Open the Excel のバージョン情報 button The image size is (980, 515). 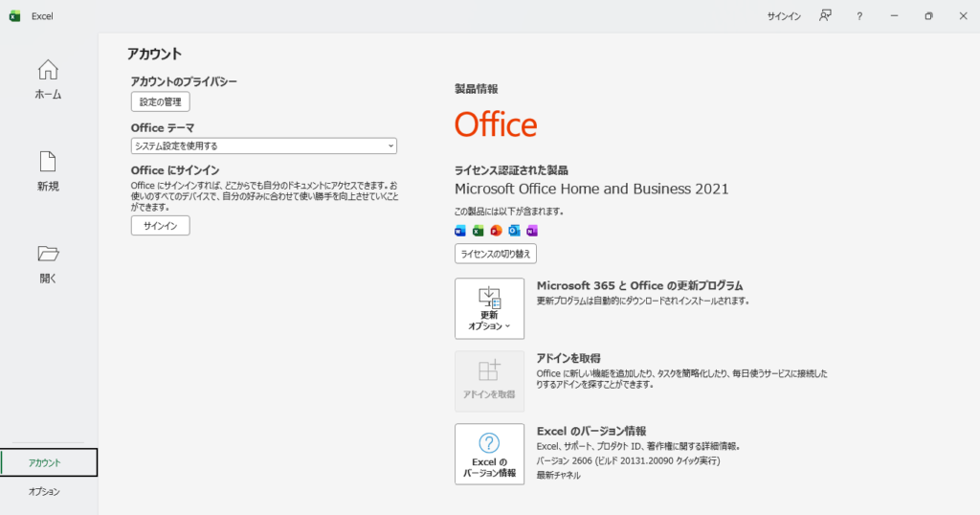[x=489, y=455]
